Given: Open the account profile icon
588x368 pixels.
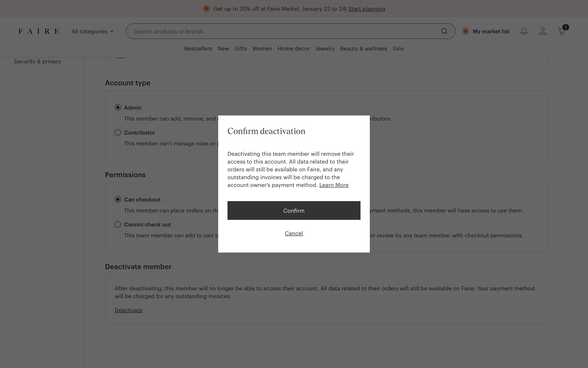Looking at the screenshot, I should click(543, 31).
